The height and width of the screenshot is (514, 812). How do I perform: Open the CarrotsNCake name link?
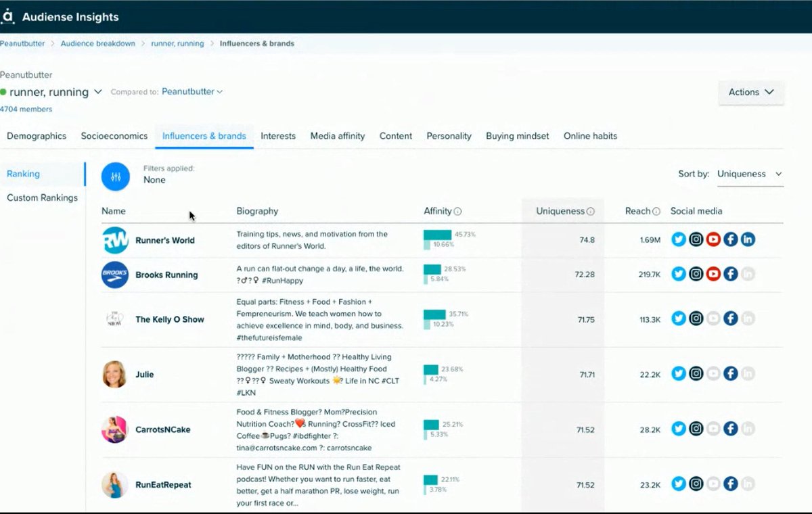(x=162, y=429)
